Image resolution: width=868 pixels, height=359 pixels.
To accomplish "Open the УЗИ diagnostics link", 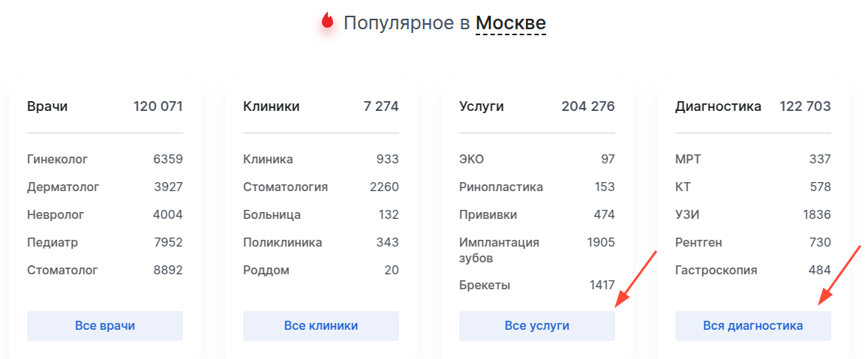I will tap(688, 214).
